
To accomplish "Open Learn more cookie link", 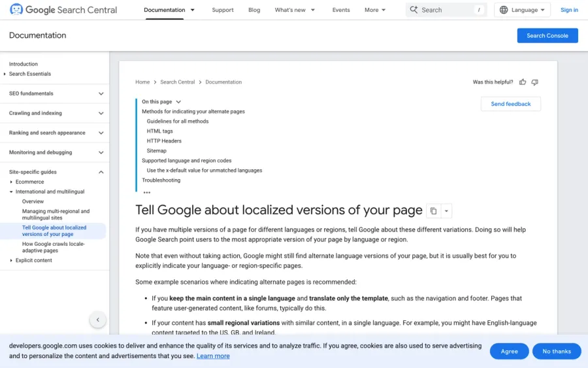I will tap(213, 356).
